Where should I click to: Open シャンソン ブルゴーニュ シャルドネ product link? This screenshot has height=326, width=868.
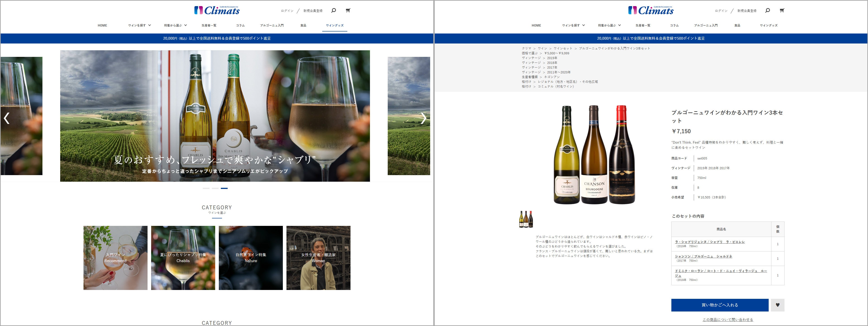point(703,256)
